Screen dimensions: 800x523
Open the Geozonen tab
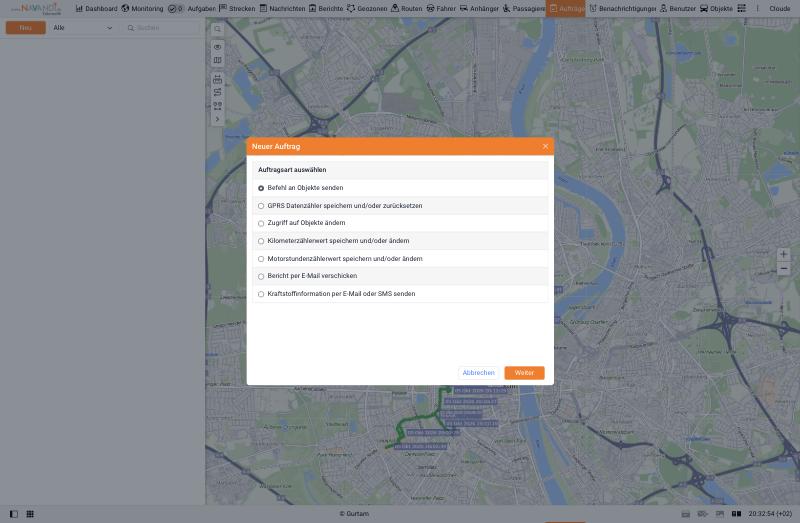click(x=367, y=9)
